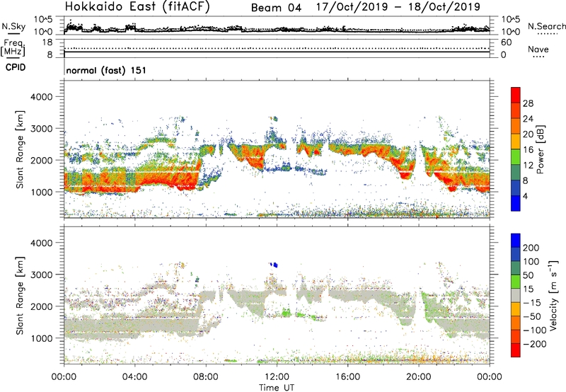566x392 pixels.
Task: Click the 'normal (fast) 151' mode text
Action: coord(106,70)
